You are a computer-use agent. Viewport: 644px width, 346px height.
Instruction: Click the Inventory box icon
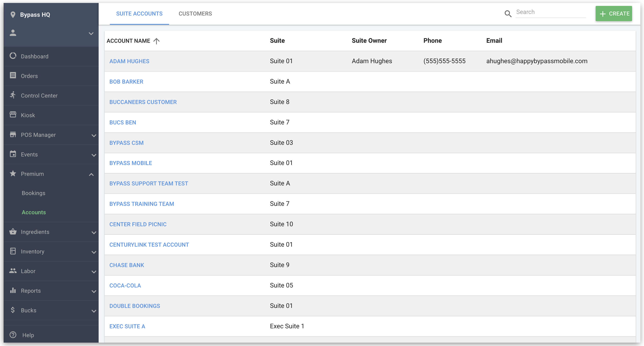pyautogui.click(x=13, y=251)
